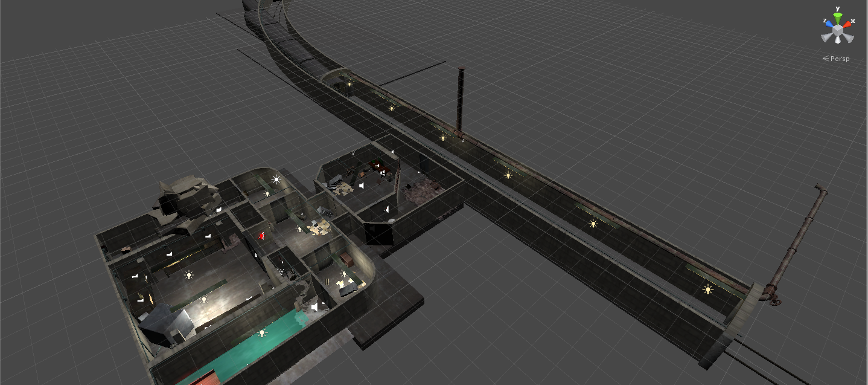Select the sun-shaped light gizmo in large left room
Screen dimensions: 868x385
coord(189,275)
